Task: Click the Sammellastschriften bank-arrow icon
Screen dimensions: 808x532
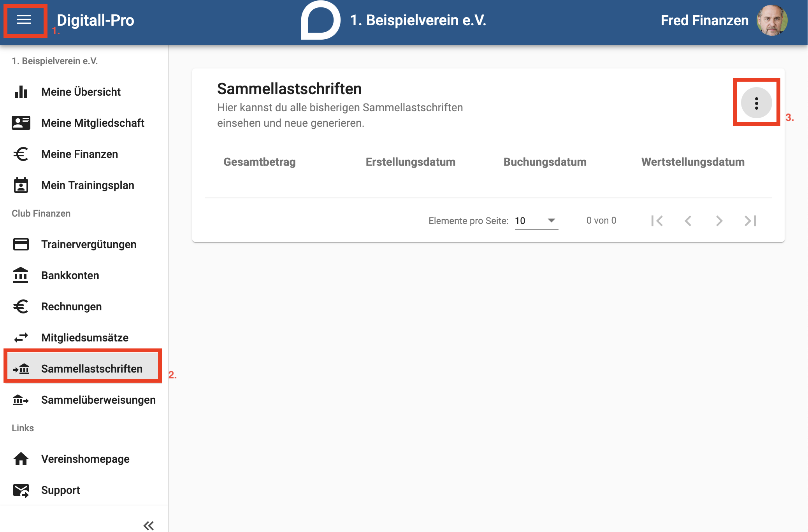Action: tap(21, 369)
